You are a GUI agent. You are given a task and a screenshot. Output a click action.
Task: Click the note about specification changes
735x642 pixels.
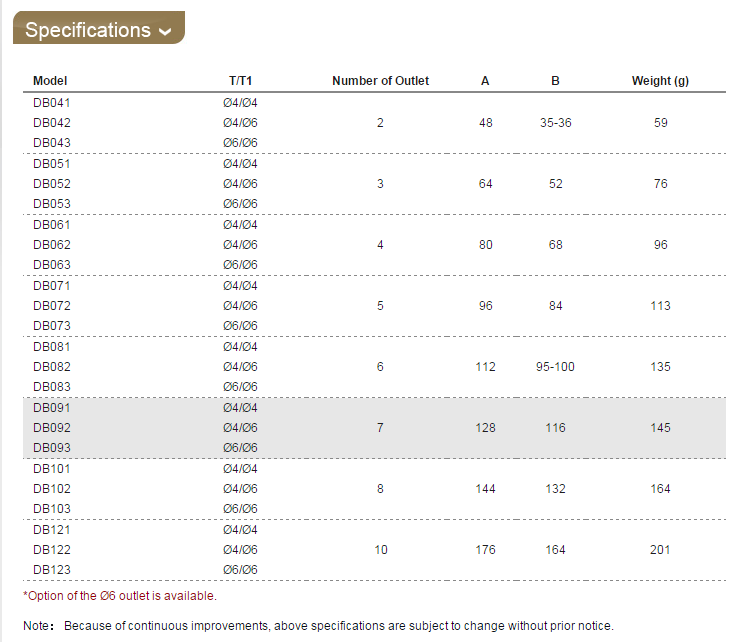click(x=318, y=626)
